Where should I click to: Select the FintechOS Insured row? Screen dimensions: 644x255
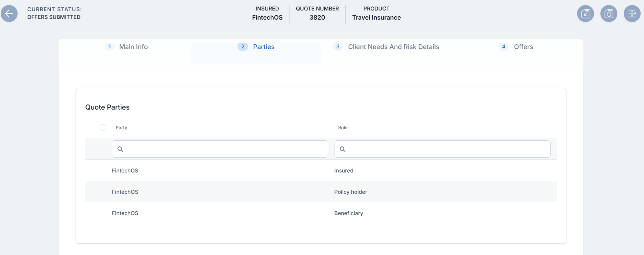pyautogui.click(x=125, y=171)
